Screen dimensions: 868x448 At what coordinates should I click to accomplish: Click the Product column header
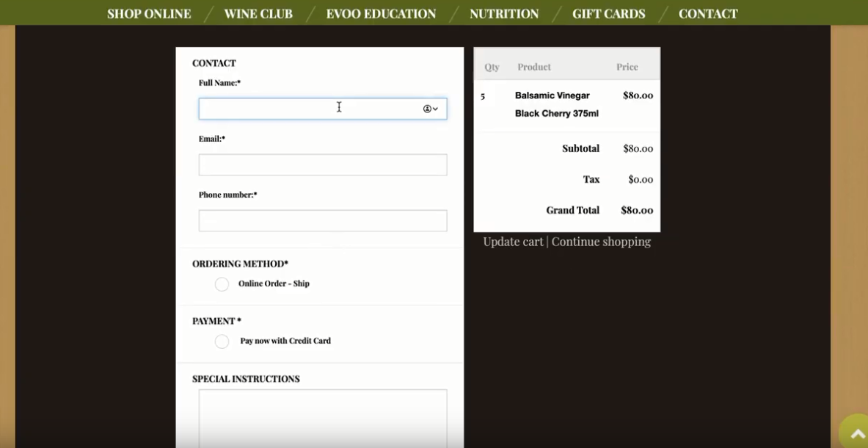tap(534, 67)
